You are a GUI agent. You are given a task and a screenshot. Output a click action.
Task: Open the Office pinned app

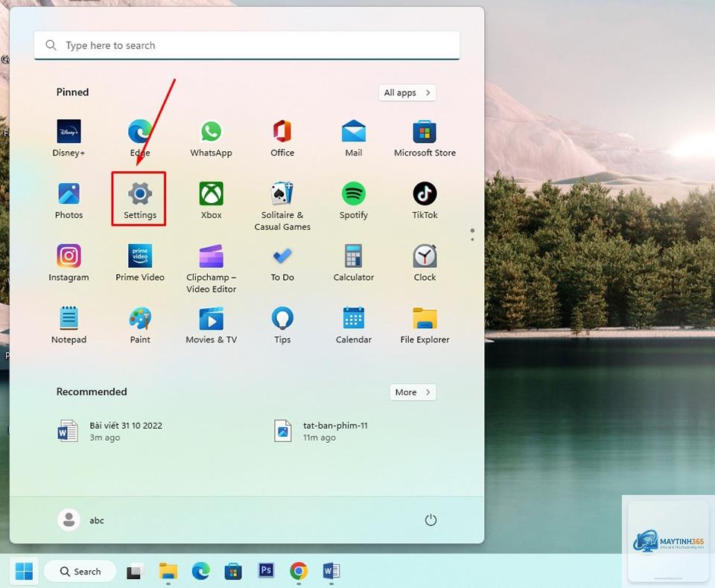282,138
